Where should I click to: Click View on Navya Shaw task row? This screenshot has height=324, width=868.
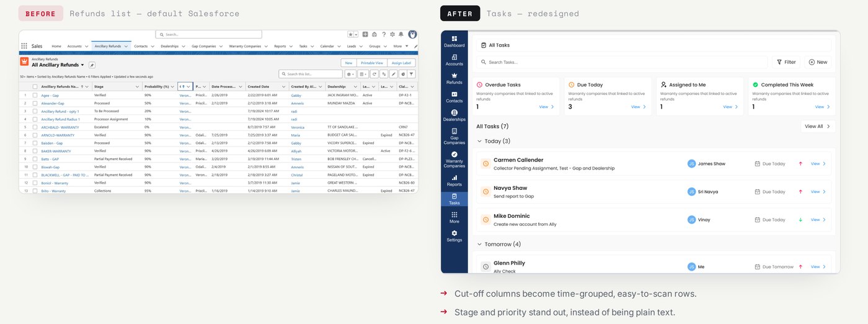click(818, 192)
